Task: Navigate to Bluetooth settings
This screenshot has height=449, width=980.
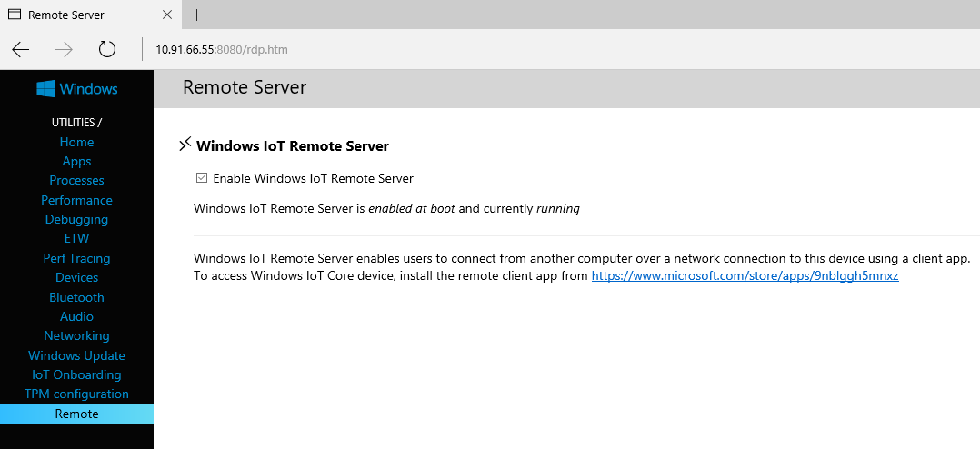Action: (x=76, y=297)
